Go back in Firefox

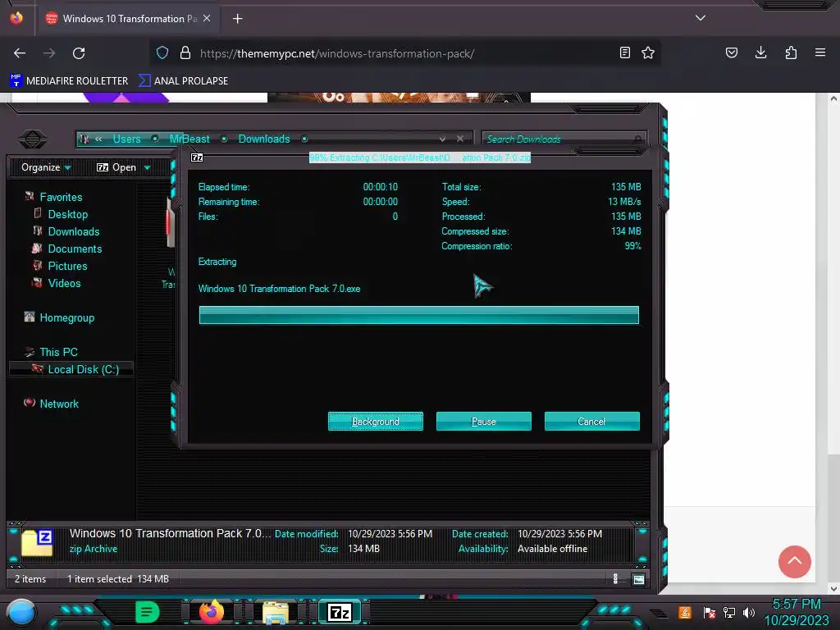[x=20, y=53]
